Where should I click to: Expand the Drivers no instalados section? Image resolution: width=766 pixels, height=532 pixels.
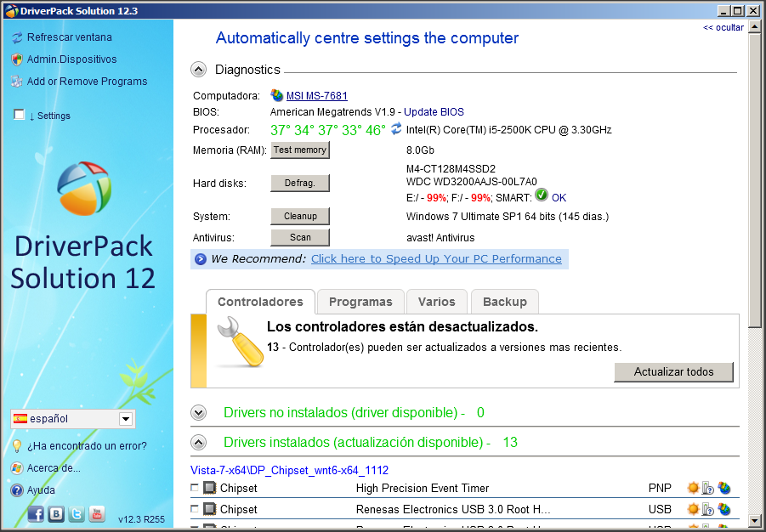click(x=198, y=413)
